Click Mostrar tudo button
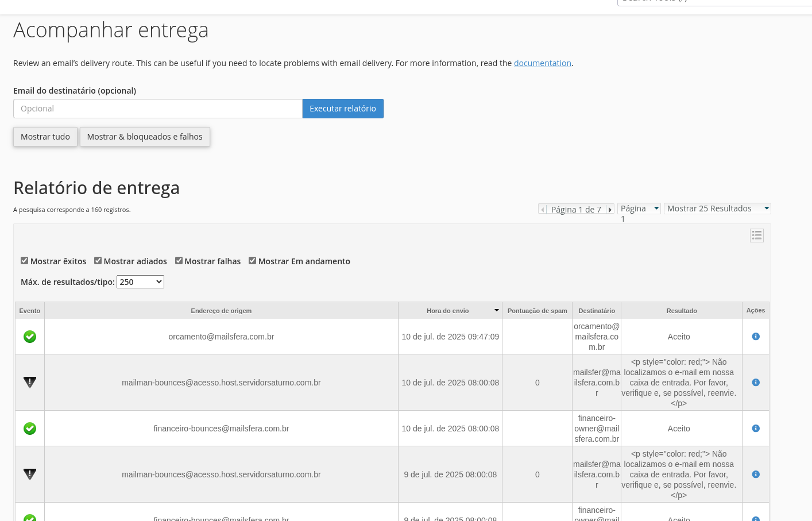The height and width of the screenshot is (521, 812). click(x=45, y=137)
